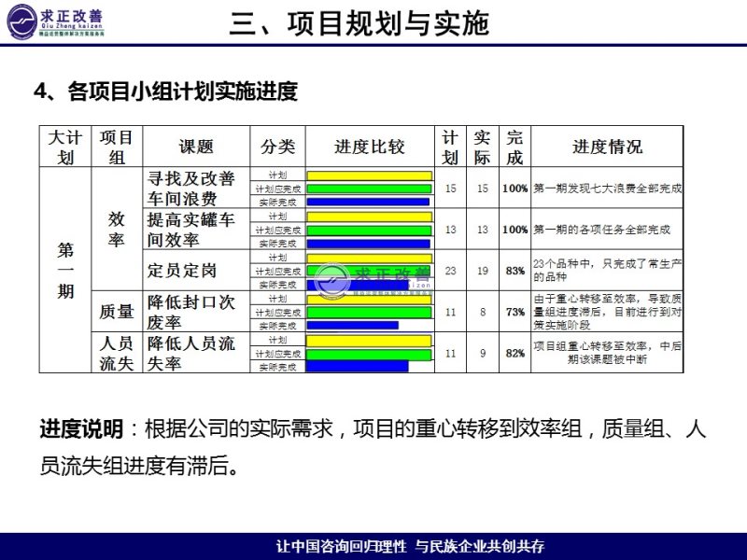This screenshot has height=560, width=747.
Task: Click the blue actual bar for 降低封口次废率
Action: coord(353,326)
